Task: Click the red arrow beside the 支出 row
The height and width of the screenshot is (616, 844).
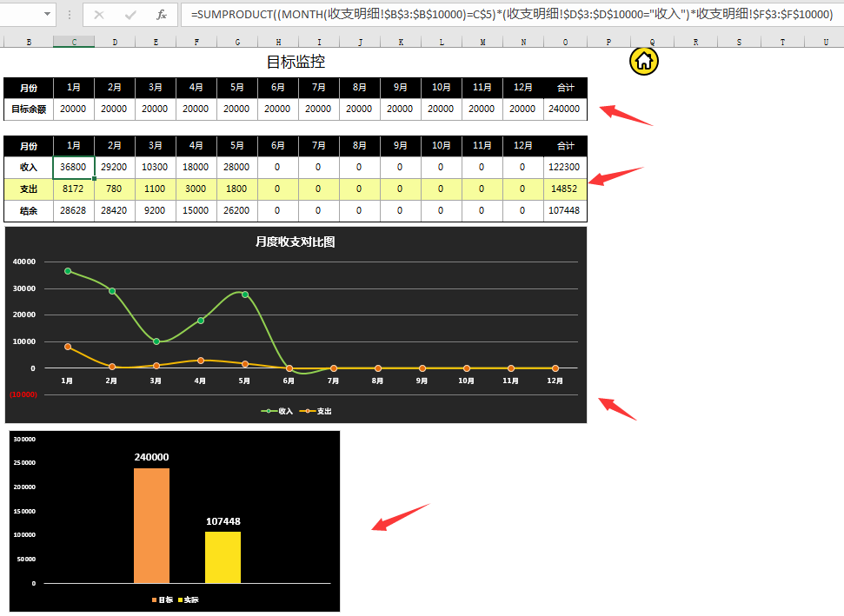Action: (x=615, y=176)
